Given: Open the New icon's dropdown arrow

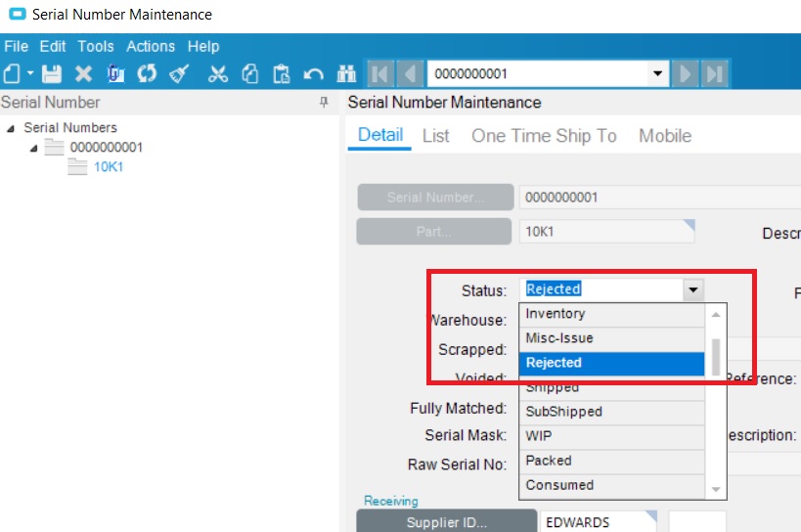Looking at the screenshot, I should [x=30, y=73].
